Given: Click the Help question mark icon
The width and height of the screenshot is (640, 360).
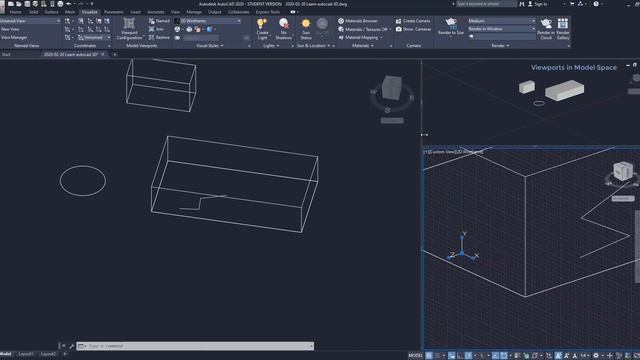Looking at the screenshot, I should tap(596, 4).
